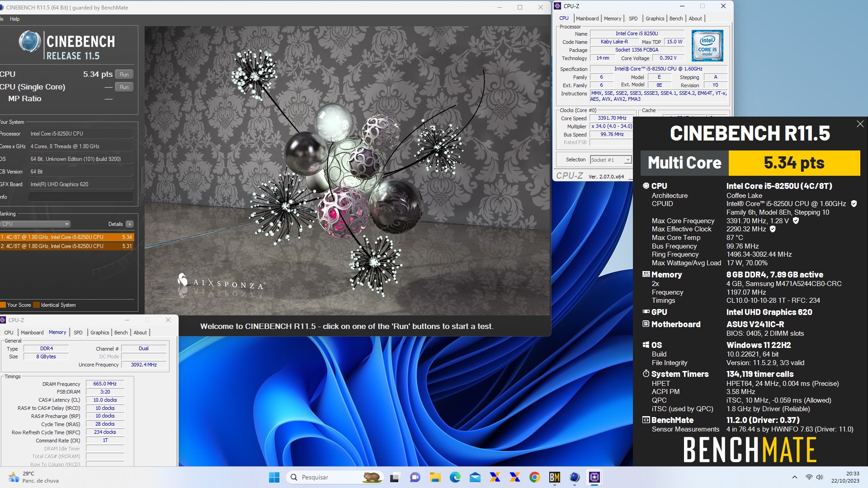This screenshot has width=868, height=488.
Task: Open the Wi-Fi network tray icon
Action: click(809, 477)
